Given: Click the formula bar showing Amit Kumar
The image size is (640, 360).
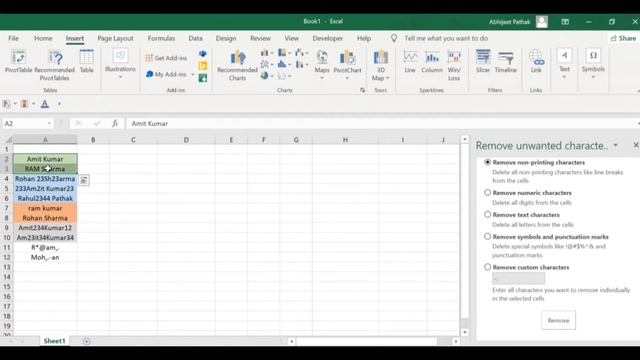Looking at the screenshot, I should pyautogui.click(x=382, y=123).
